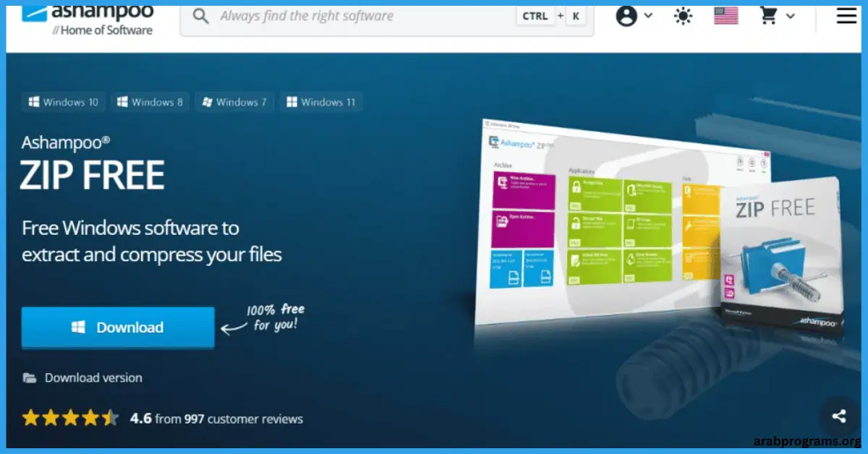Viewport: 868px width, 454px height.
Task: Click the CTRL key shortcut badge
Action: click(535, 16)
